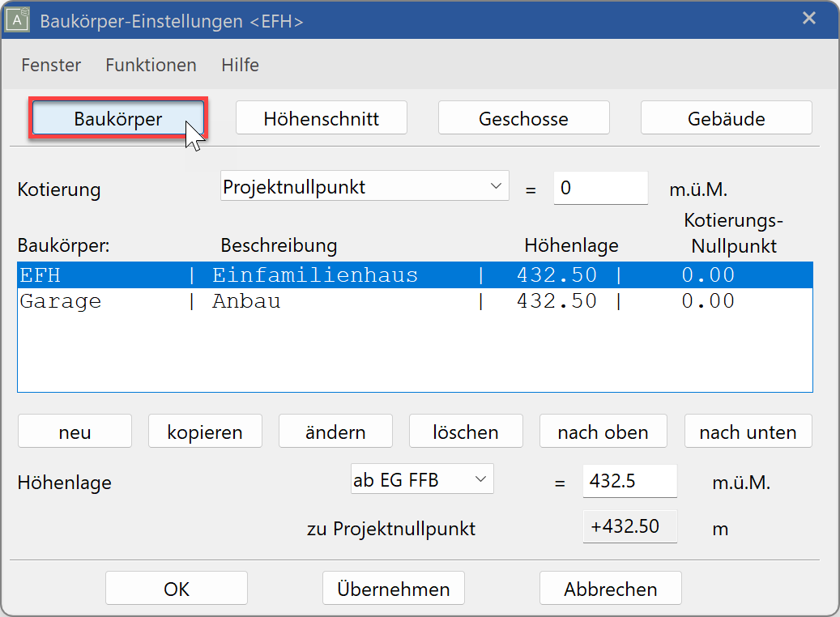840x617 pixels.
Task: Click the application icon in the title bar
Action: (x=19, y=18)
